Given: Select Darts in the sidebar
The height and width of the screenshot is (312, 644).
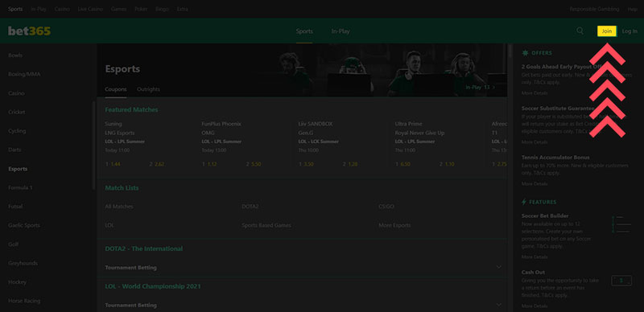Looking at the screenshot, I should (x=14, y=150).
